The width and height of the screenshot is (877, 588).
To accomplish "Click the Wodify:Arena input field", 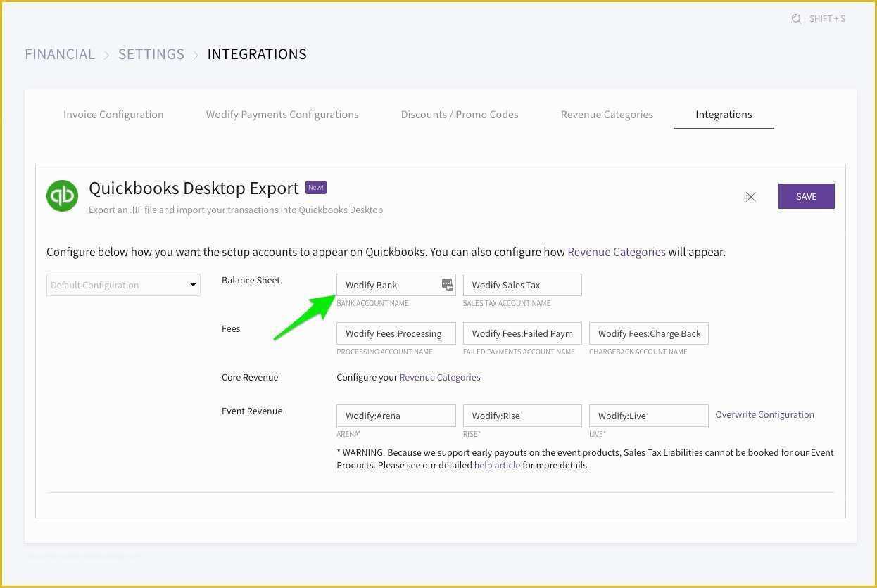I will point(396,416).
